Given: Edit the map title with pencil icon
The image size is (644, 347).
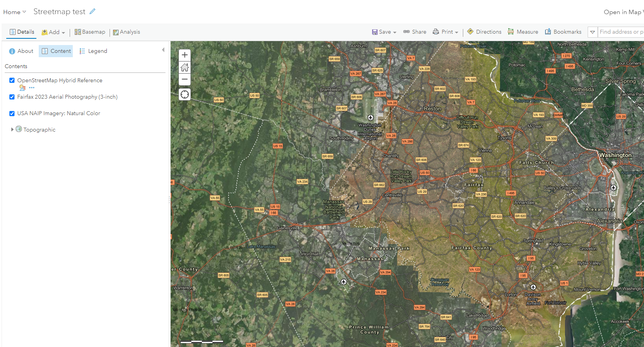Looking at the screenshot, I should coord(92,11).
